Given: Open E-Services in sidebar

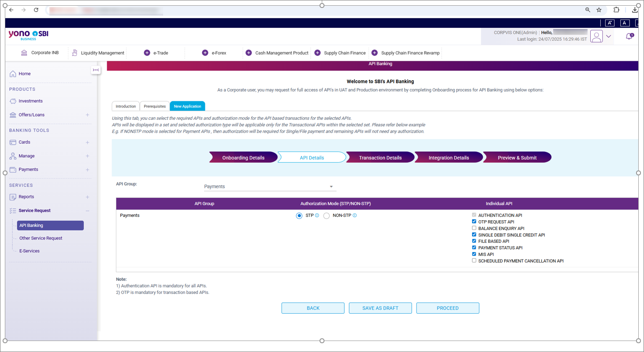Looking at the screenshot, I should 30,251.
